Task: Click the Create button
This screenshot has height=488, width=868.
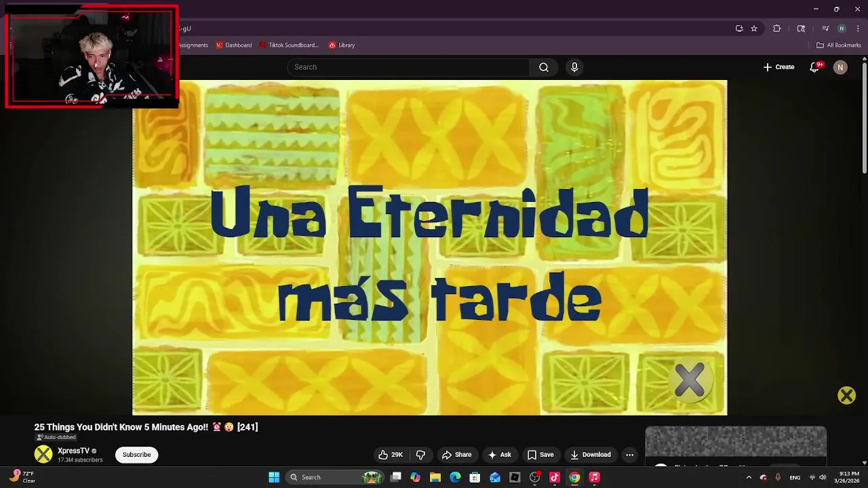Action: pyautogui.click(x=778, y=67)
